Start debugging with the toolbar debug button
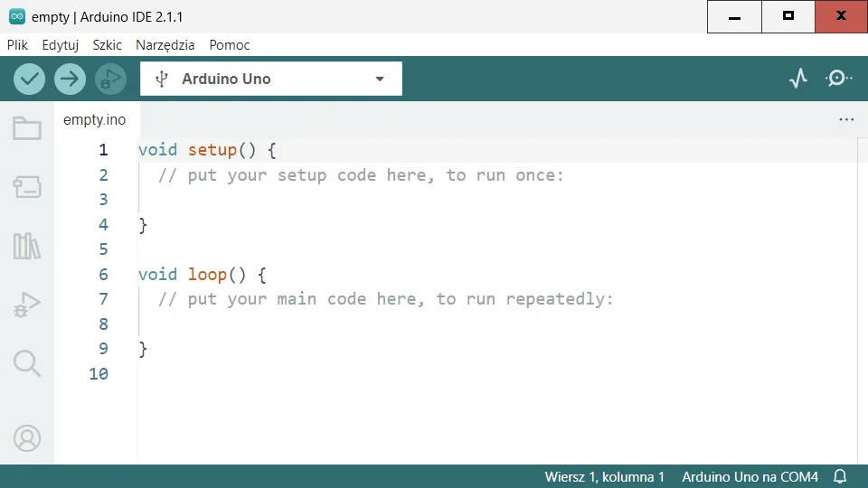 [x=110, y=79]
